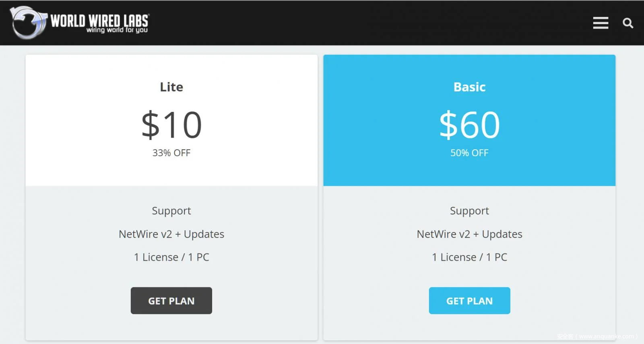Click NetWire v2 + Updates in Lite
This screenshot has width=644, height=344.
[171, 234]
